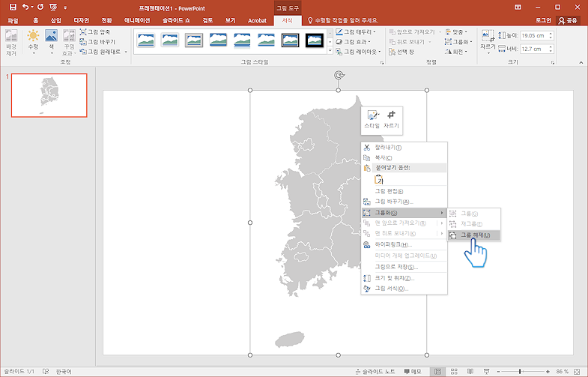Click the 서식 (Format) tab
Image resolution: width=588 pixels, height=377 pixels.
coord(287,21)
